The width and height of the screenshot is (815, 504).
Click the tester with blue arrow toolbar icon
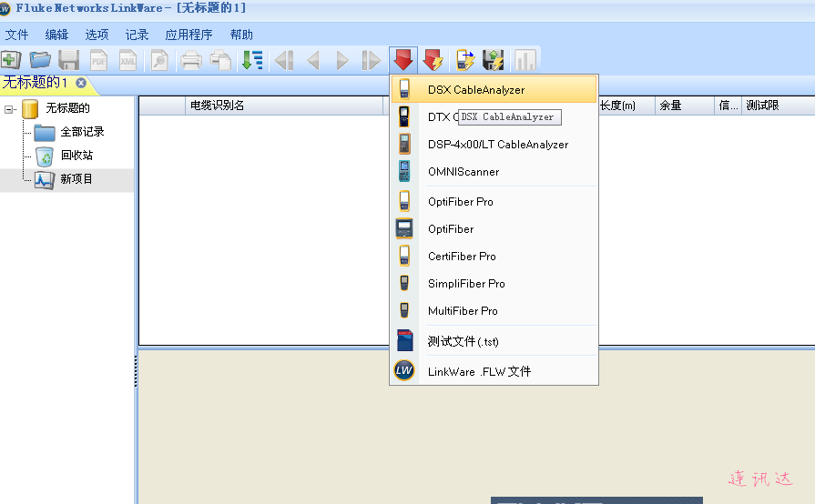(x=466, y=60)
